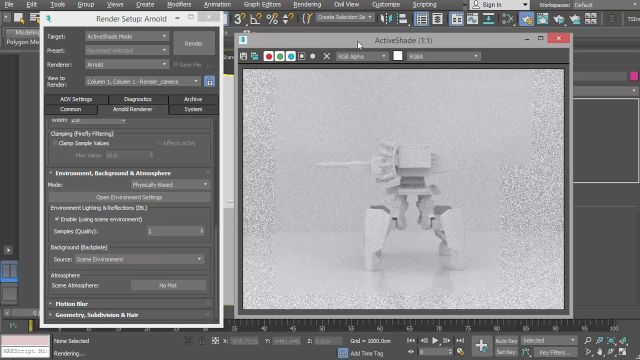Viewport: 640px width, 360px height.
Task: Toggle Percent Snap in main toolbar
Action: (272, 18)
